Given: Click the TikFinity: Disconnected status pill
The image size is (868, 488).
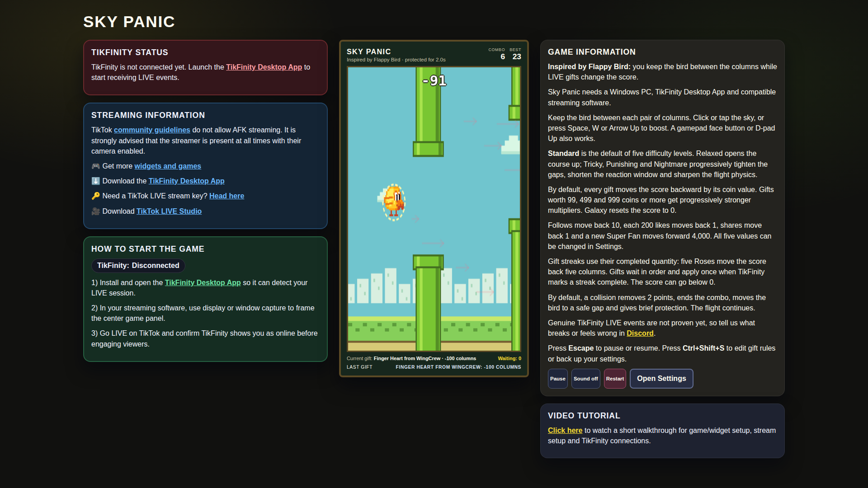Looking at the screenshot, I should 138,266.
